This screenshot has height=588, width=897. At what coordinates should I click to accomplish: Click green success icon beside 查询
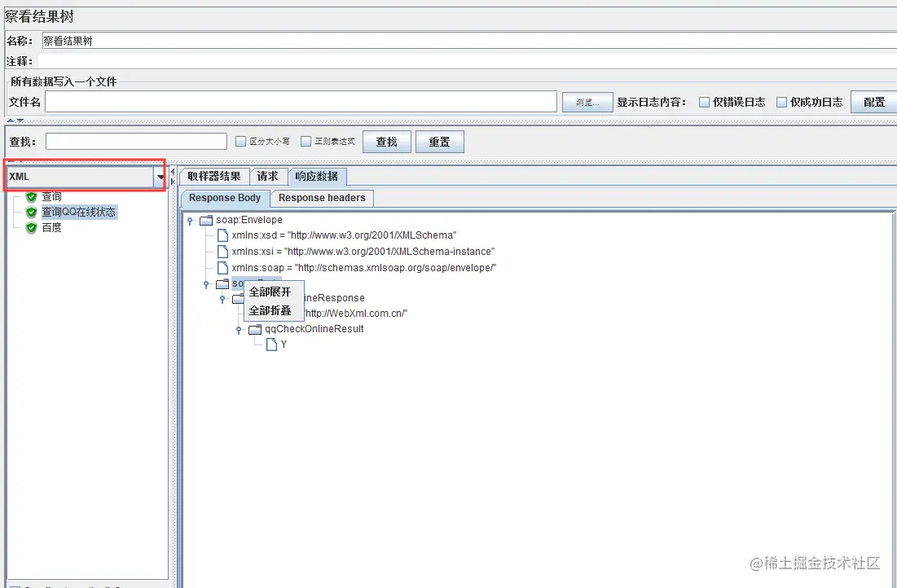pos(32,197)
